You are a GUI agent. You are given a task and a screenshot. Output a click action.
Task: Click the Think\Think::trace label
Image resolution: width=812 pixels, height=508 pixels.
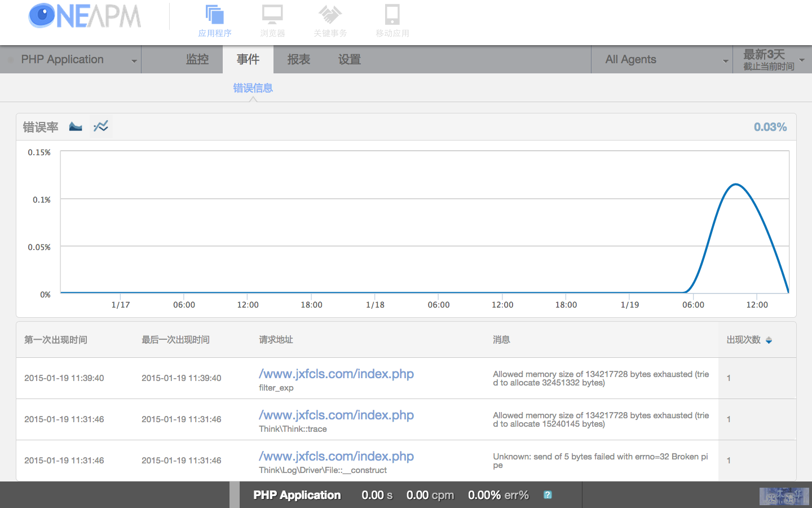tap(293, 429)
